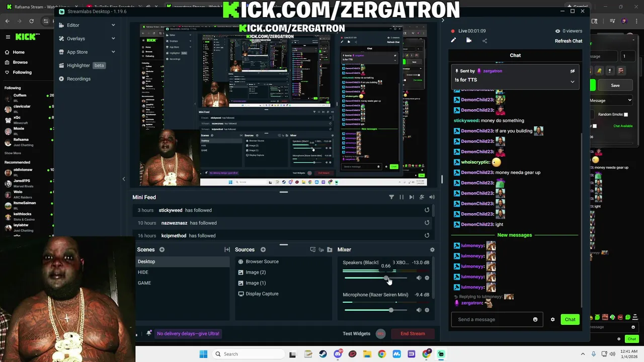Hide the pinned message with eye-slash icon
The width and height of the screenshot is (644, 362).
pyautogui.click(x=572, y=71)
